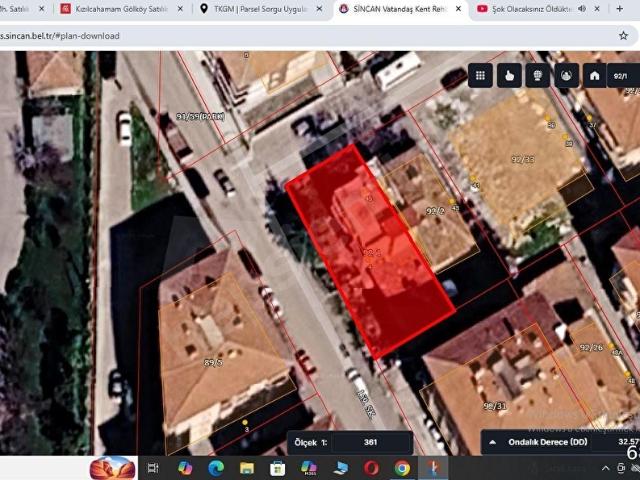Close the Kızılcahamam Gölköy tab

(180, 9)
